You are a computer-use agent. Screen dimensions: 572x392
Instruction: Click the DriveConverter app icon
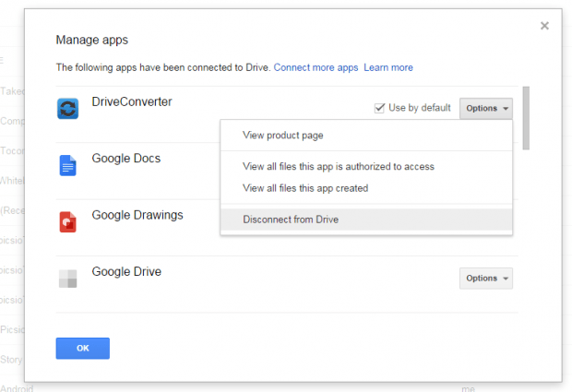[x=68, y=109]
